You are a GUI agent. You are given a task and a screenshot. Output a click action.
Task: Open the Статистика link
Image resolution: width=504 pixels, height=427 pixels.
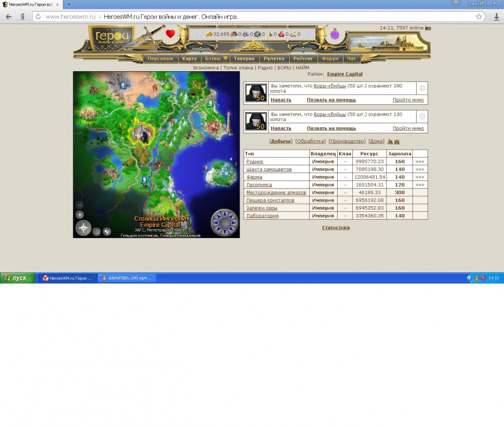click(x=336, y=228)
